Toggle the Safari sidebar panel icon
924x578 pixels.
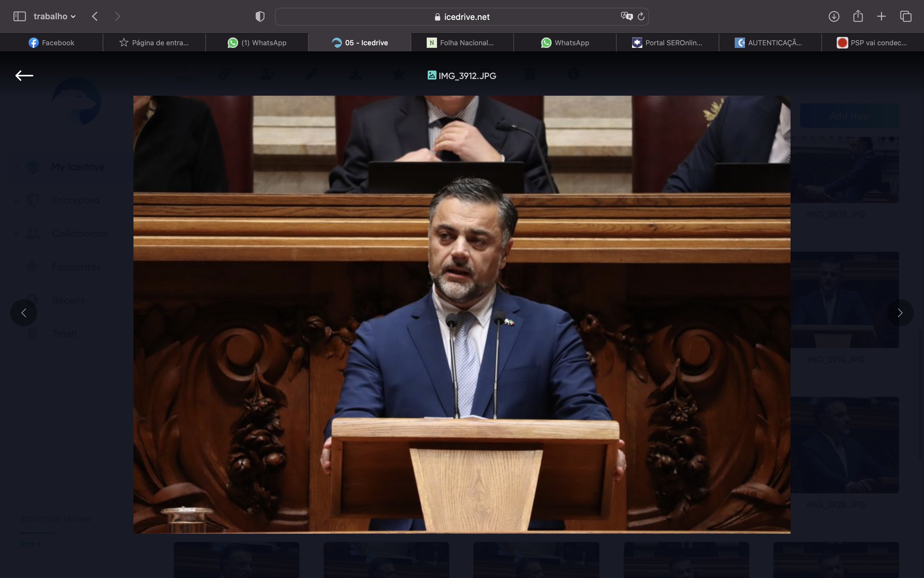click(20, 16)
